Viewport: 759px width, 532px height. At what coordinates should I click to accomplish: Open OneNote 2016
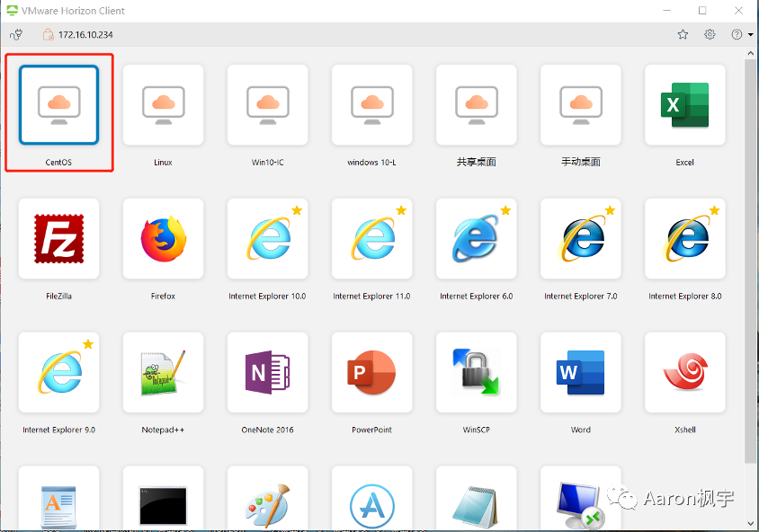(x=268, y=372)
